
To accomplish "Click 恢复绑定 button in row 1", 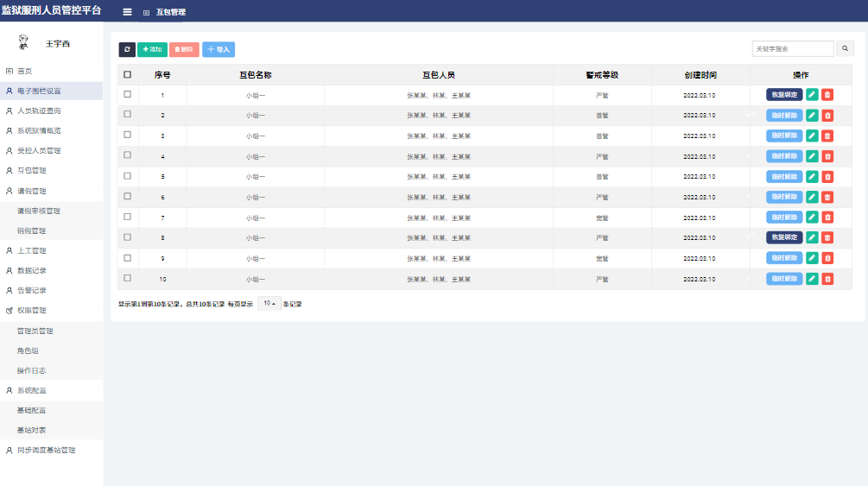I will click(x=783, y=95).
